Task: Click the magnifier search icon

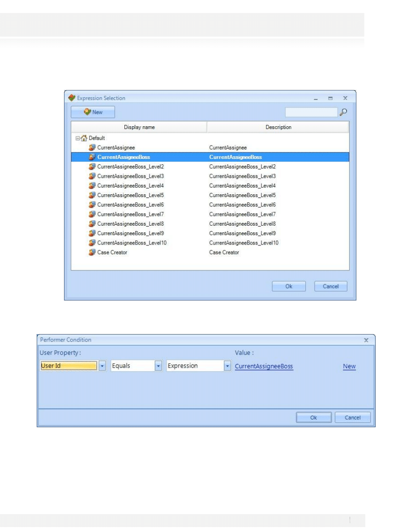Action: (x=344, y=112)
